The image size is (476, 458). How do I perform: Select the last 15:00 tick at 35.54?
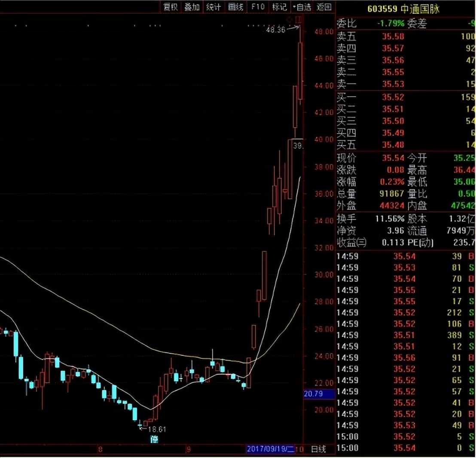pyautogui.click(x=406, y=448)
